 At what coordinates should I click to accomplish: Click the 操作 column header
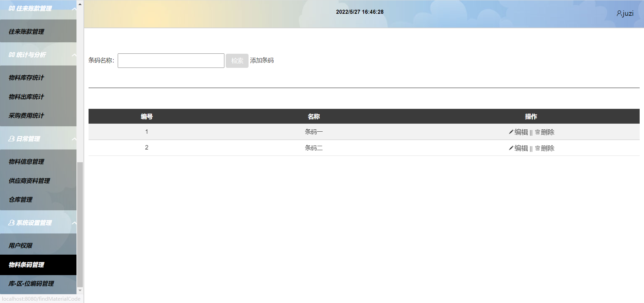[x=531, y=117]
